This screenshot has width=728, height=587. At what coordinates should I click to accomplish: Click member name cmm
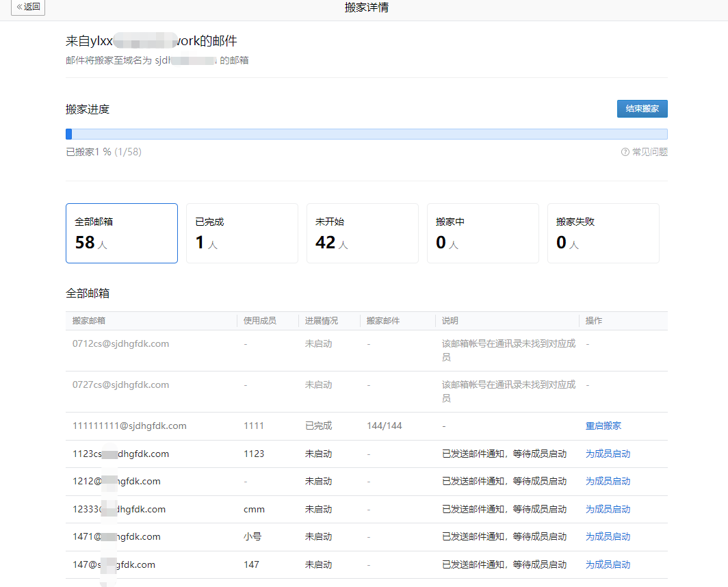coord(254,510)
